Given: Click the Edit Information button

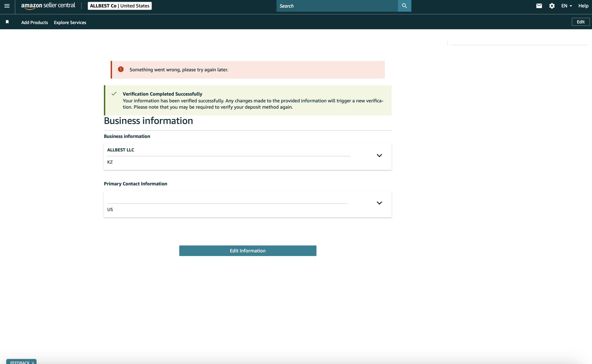Looking at the screenshot, I should point(248,251).
